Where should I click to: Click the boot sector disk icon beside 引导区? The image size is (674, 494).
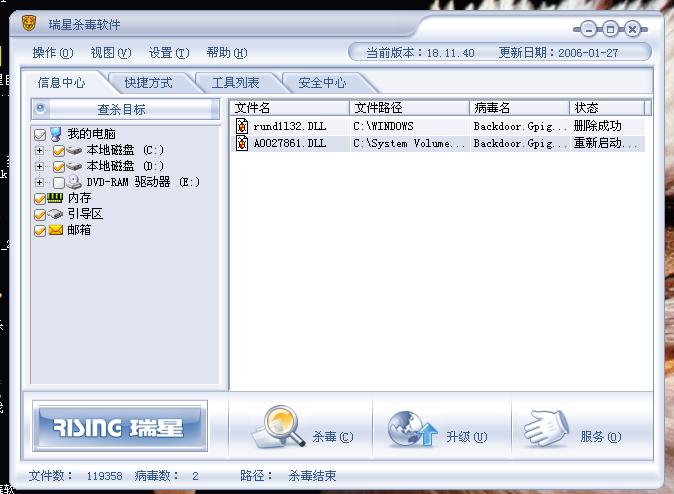[x=55, y=214]
